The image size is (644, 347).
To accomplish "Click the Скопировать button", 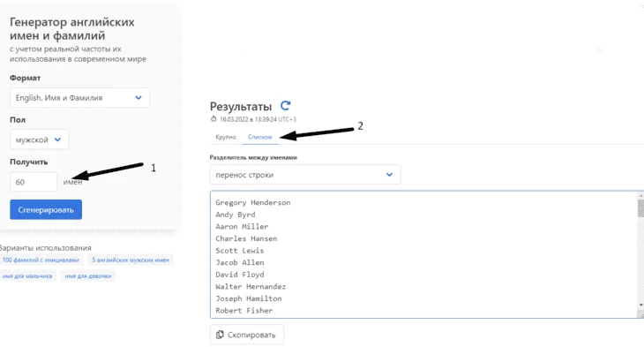I will [x=247, y=335].
